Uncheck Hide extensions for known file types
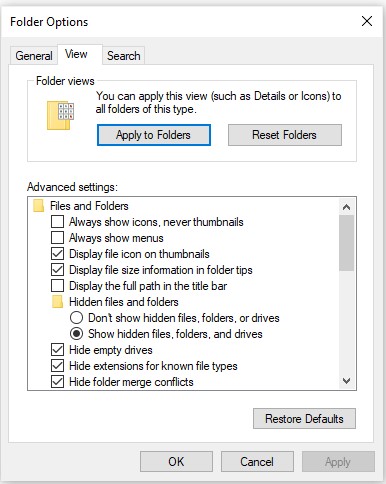Screen dimensions: 386x484 click(x=57, y=366)
